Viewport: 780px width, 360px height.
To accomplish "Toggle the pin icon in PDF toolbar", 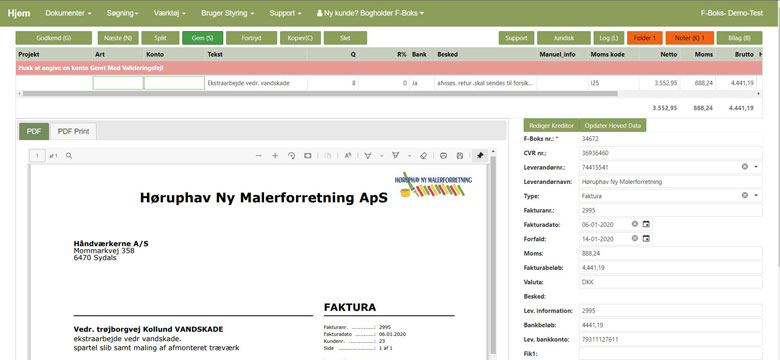I will [x=480, y=156].
